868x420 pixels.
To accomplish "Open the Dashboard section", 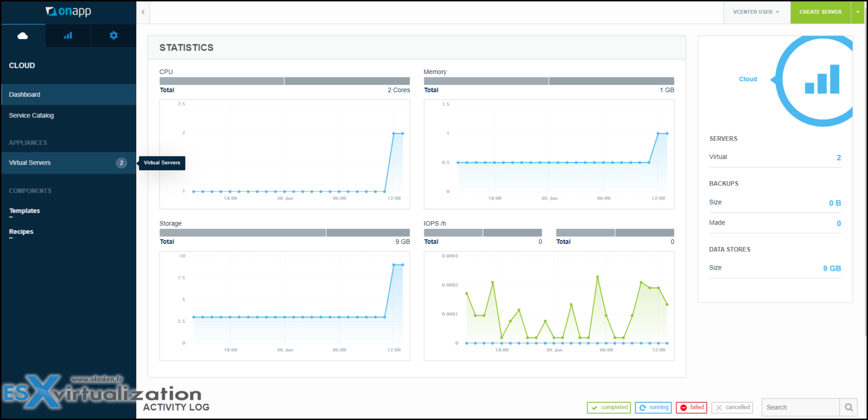I will 24,94.
